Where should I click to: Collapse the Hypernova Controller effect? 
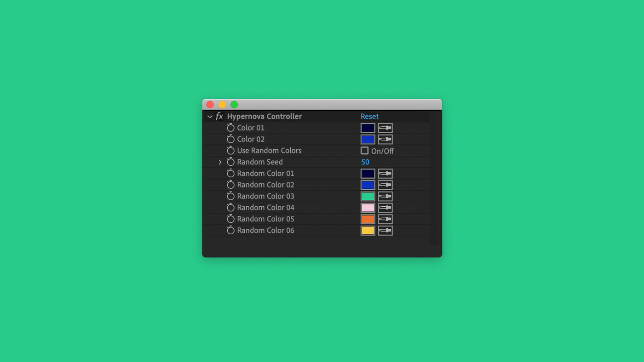click(x=210, y=117)
